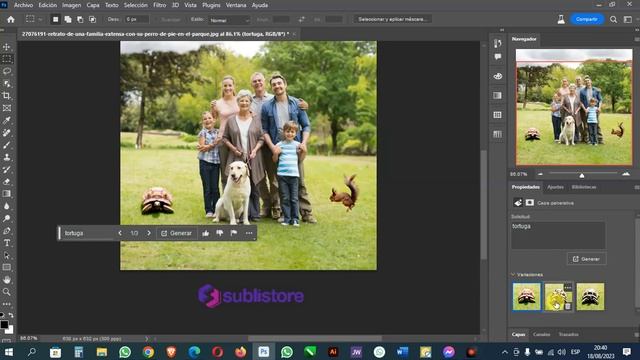This screenshot has height=360, width=640.
Task: Click the Home icon in options bar
Action: pos(11,19)
